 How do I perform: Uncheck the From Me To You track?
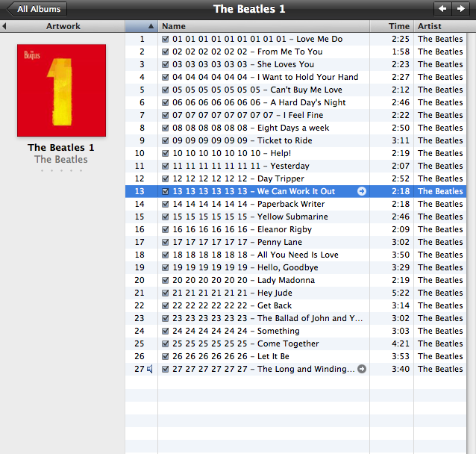165,52
